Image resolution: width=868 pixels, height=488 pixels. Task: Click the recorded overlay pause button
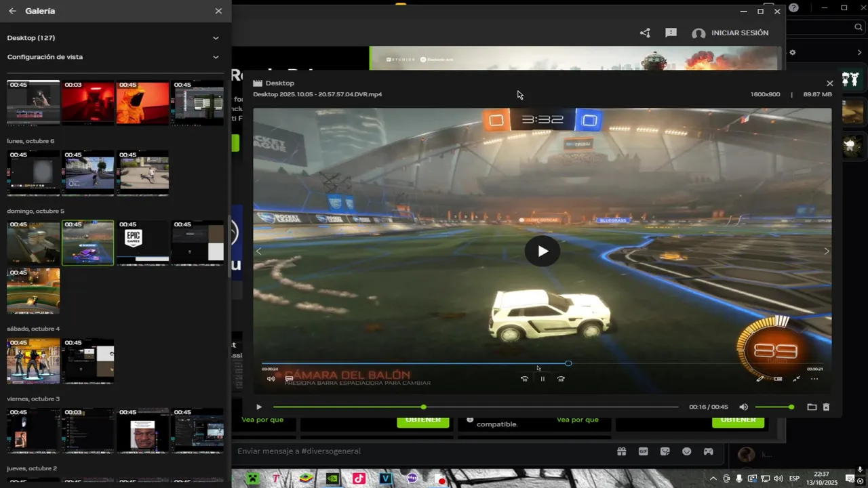[x=542, y=379]
